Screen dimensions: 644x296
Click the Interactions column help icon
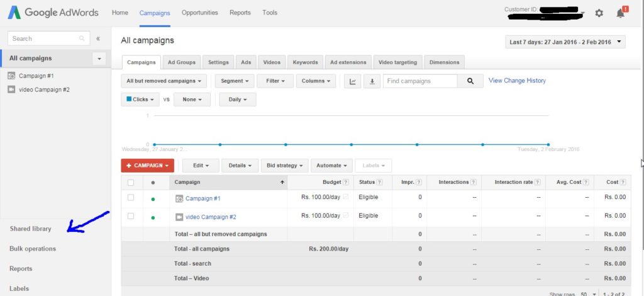click(x=473, y=182)
